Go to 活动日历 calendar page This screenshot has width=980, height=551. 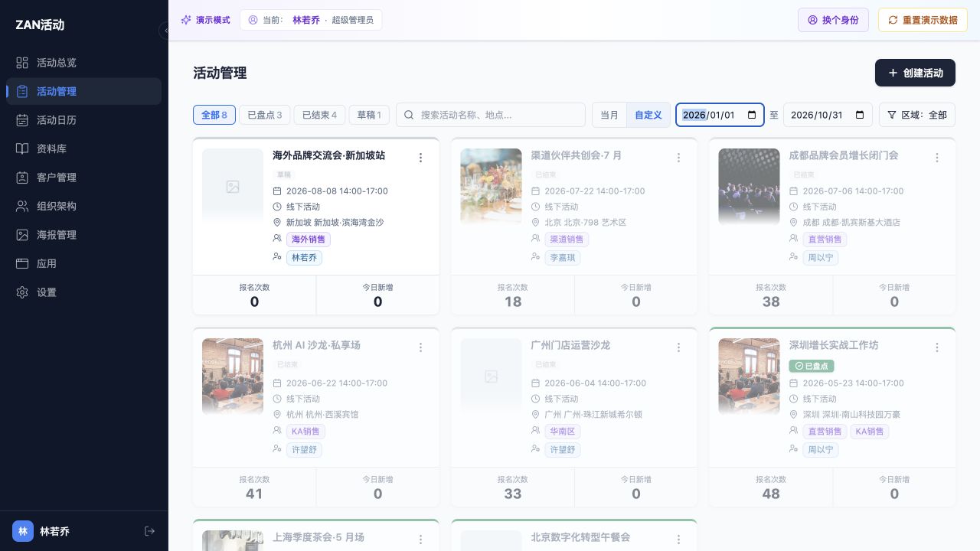pos(83,120)
